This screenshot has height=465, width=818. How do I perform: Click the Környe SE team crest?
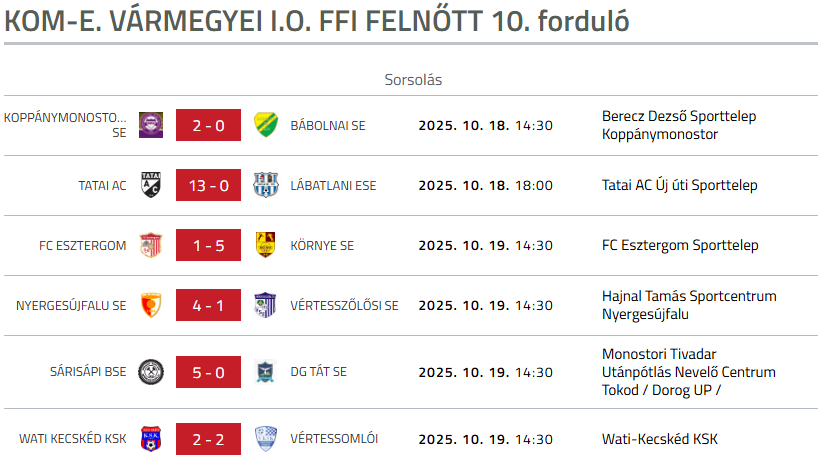[x=265, y=245]
